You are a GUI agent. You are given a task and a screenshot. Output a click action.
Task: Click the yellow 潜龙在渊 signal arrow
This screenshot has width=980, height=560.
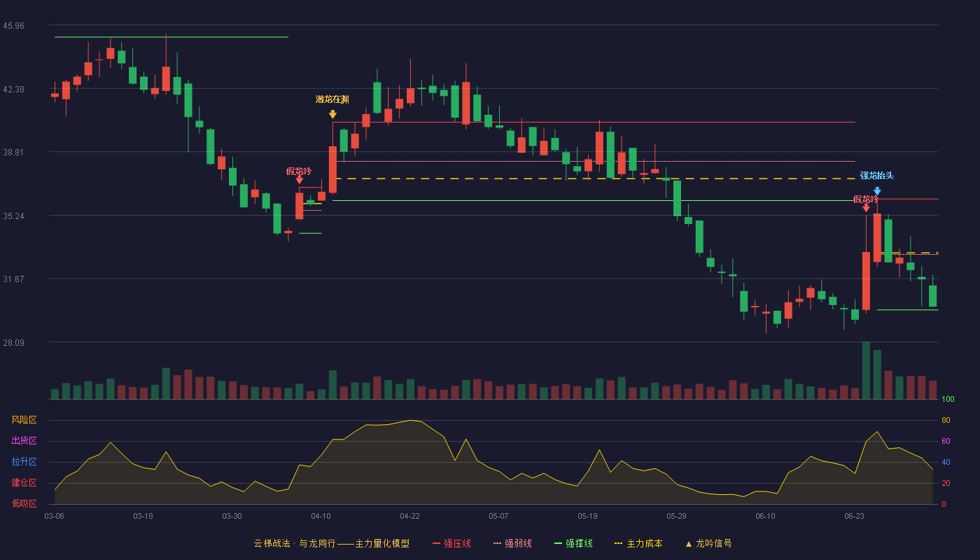coord(332,114)
